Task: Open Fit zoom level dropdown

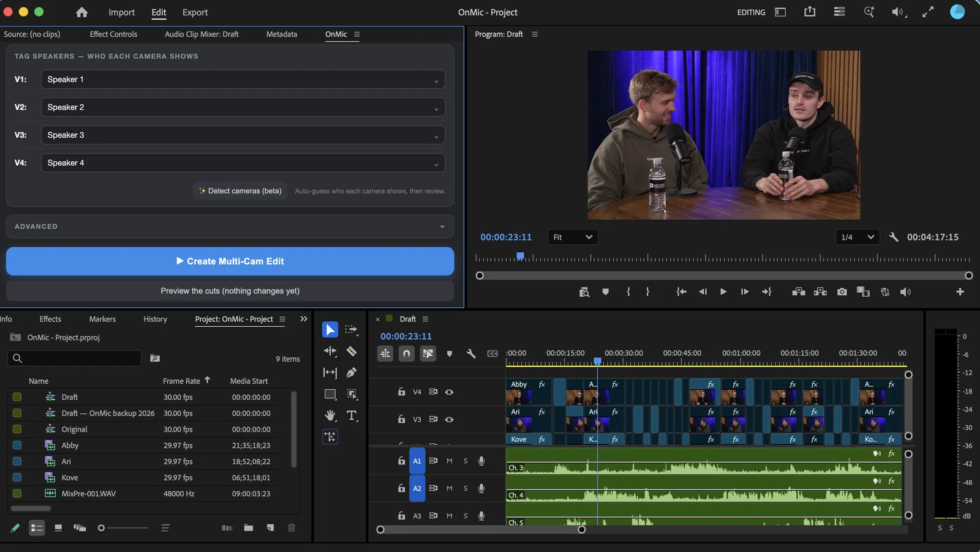Action: point(573,237)
